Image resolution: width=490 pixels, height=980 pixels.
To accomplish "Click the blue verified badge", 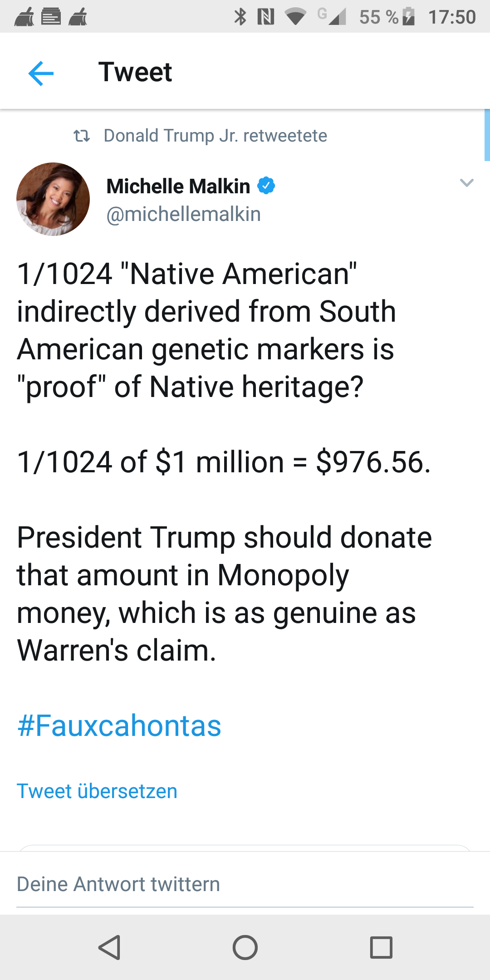I will [x=266, y=186].
